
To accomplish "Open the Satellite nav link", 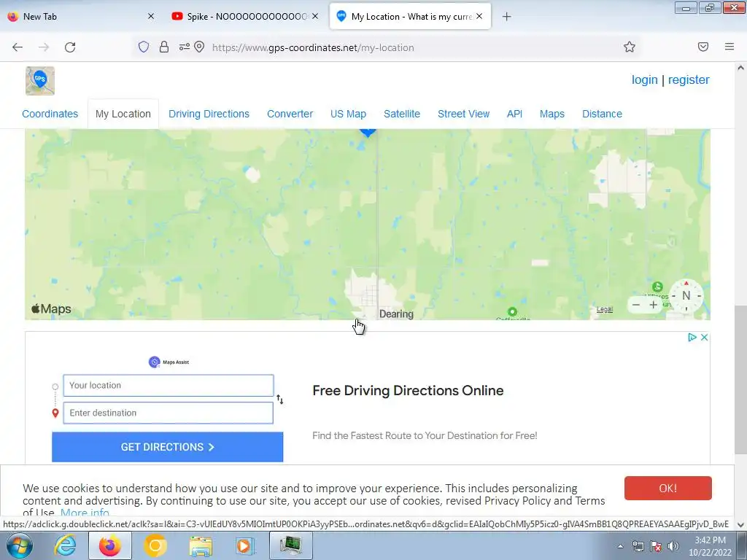I will pyautogui.click(x=402, y=114).
